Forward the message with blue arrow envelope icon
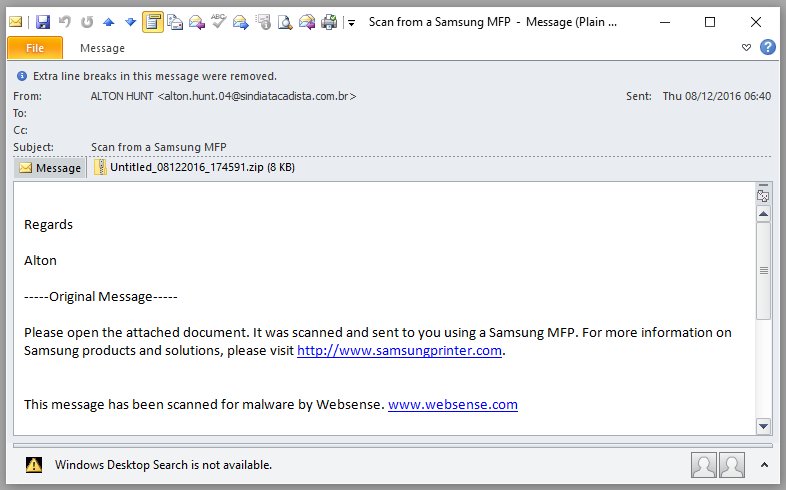The height and width of the screenshot is (490, 786). click(x=241, y=22)
